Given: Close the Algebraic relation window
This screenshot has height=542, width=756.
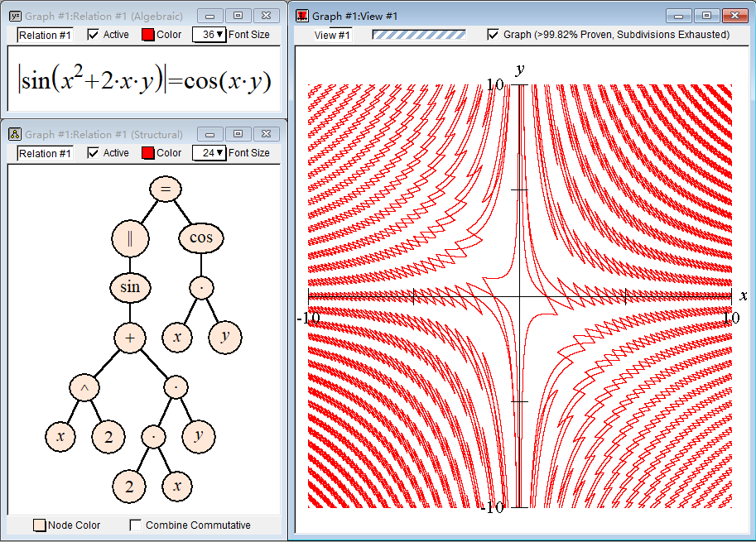Looking at the screenshot, I should click(x=266, y=16).
